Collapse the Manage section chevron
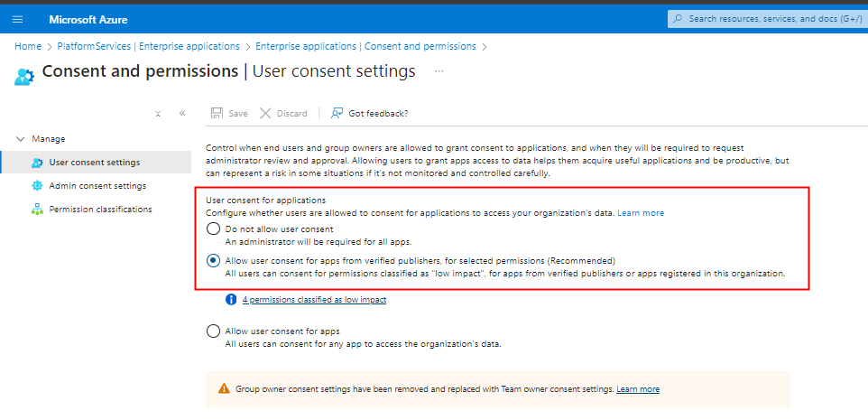868x420 pixels. [20, 139]
